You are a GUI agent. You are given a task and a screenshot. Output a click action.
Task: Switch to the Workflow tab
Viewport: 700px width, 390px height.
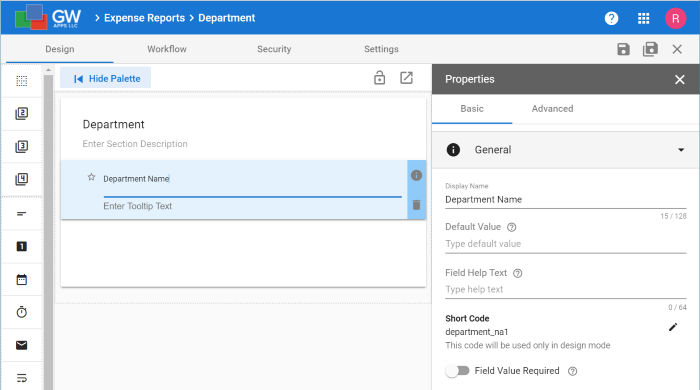click(167, 49)
